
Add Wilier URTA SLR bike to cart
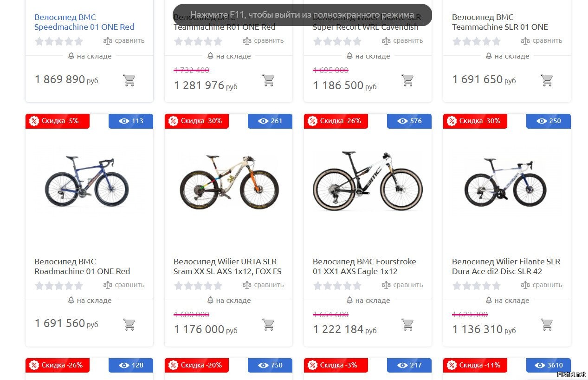pos(268,324)
